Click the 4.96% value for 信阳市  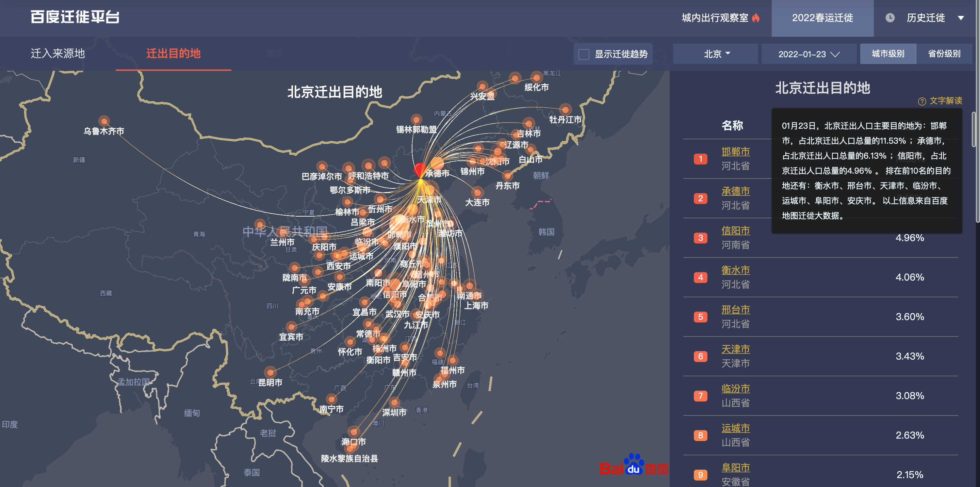pos(910,238)
